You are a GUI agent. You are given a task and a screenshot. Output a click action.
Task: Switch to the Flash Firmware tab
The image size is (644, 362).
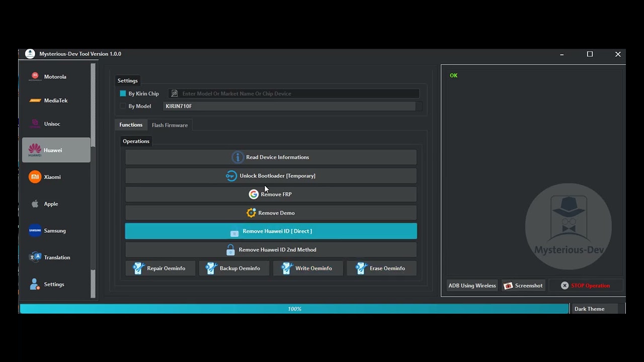(x=170, y=125)
